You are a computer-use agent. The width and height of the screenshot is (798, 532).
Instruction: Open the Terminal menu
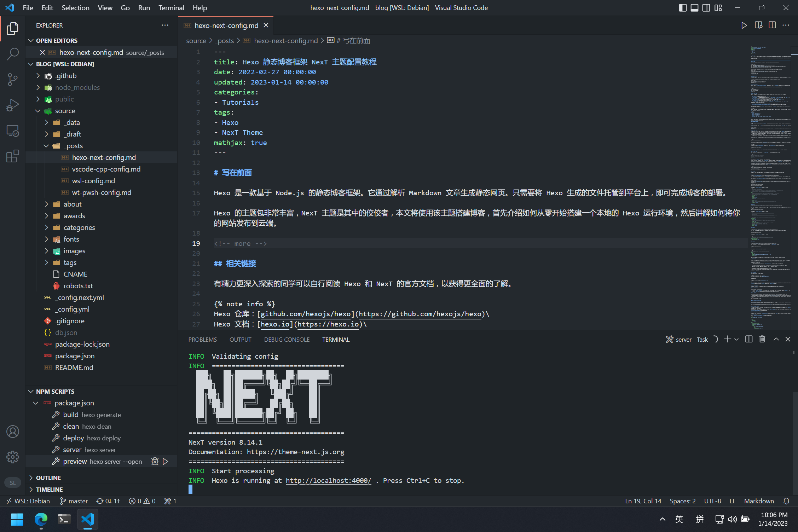(171, 8)
